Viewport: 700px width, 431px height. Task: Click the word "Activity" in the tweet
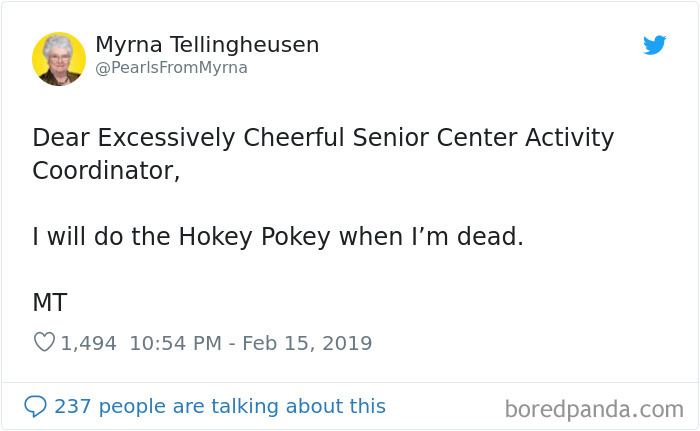click(x=565, y=137)
